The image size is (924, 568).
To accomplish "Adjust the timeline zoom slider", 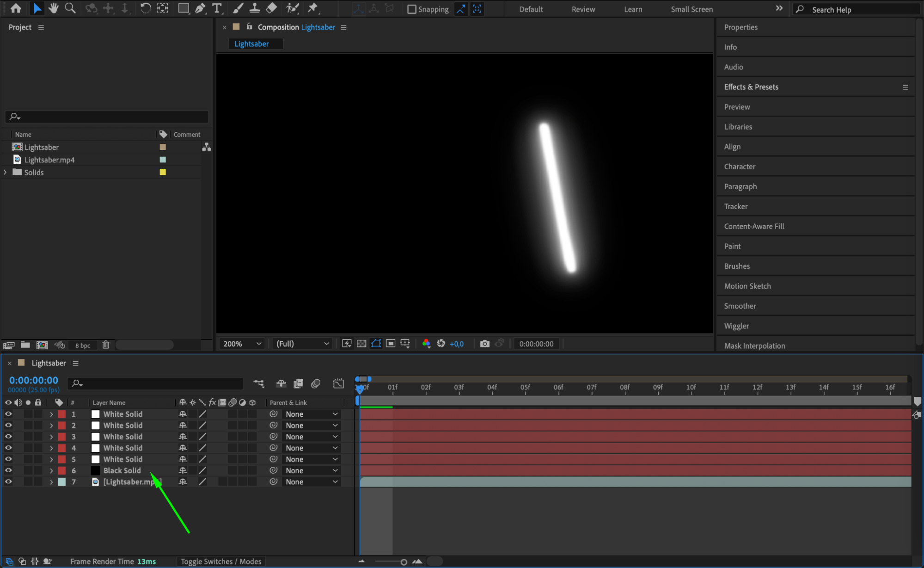I will (404, 562).
